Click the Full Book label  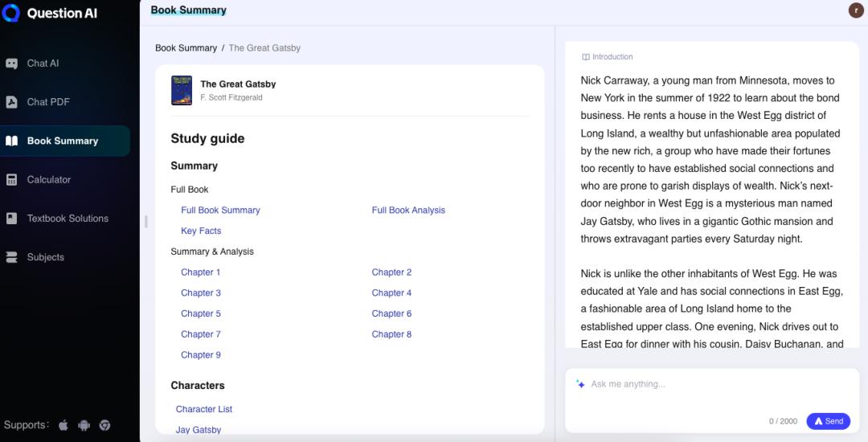tap(190, 189)
